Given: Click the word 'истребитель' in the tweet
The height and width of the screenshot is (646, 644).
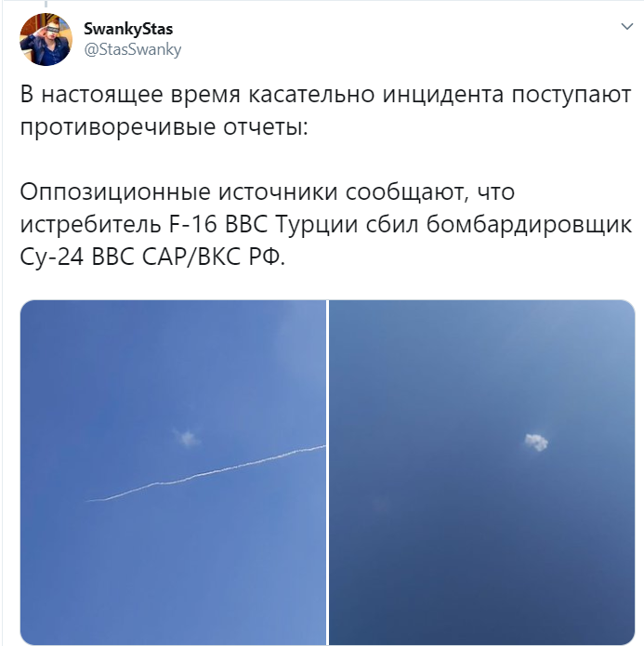Looking at the screenshot, I should tap(91, 225).
